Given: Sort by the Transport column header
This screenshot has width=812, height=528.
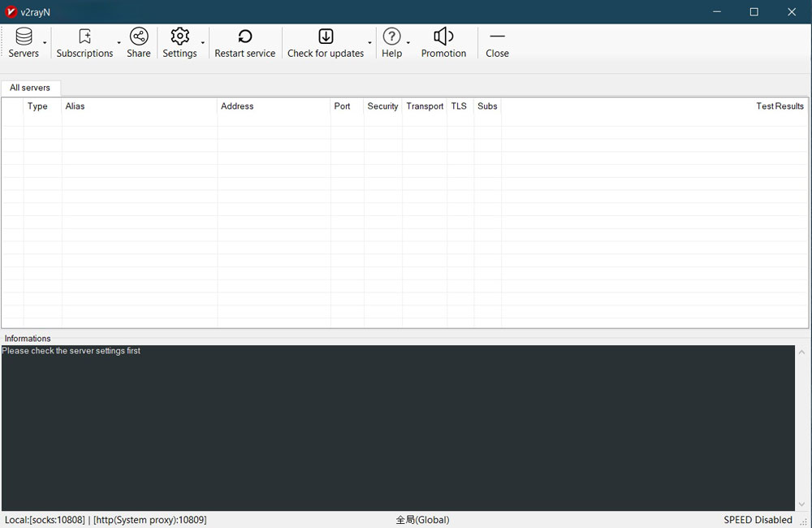Looking at the screenshot, I should coord(425,106).
